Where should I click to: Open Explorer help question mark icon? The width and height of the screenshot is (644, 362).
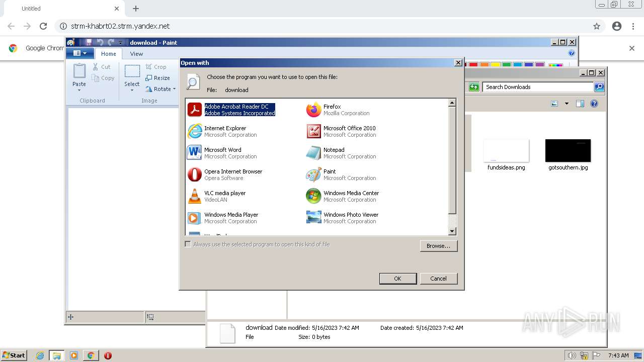click(594, 104)
